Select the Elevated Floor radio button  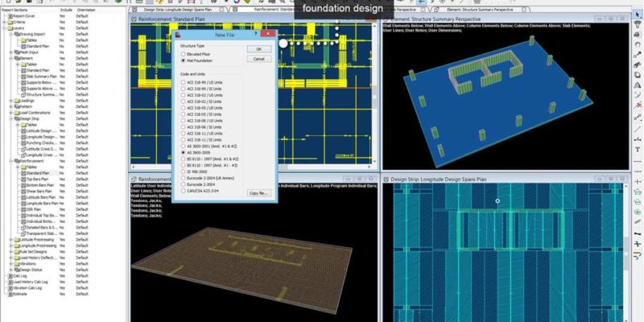click(184, 54)
